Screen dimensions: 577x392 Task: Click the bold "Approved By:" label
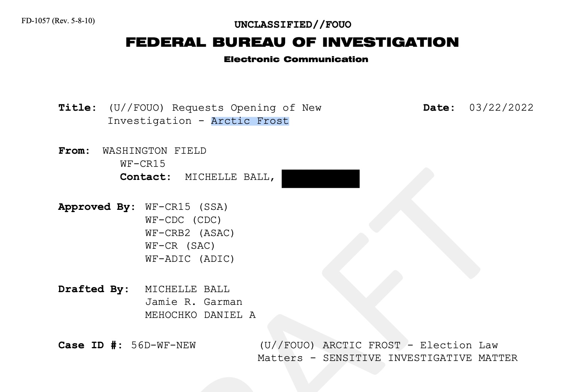tap(97, 207)
